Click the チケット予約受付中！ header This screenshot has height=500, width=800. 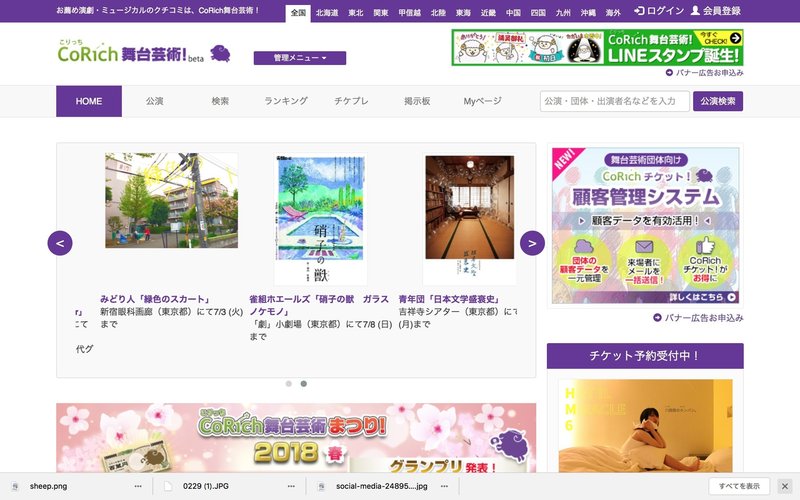[x=645, y=356]
